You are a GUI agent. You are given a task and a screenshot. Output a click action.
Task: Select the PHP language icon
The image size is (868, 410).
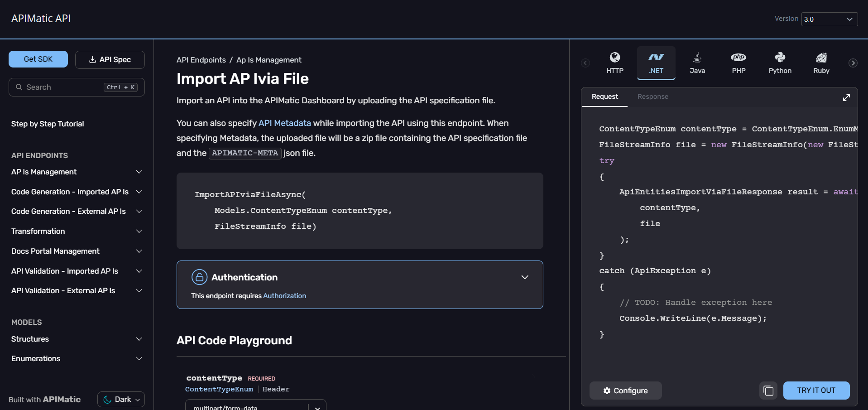pos(739,63)
